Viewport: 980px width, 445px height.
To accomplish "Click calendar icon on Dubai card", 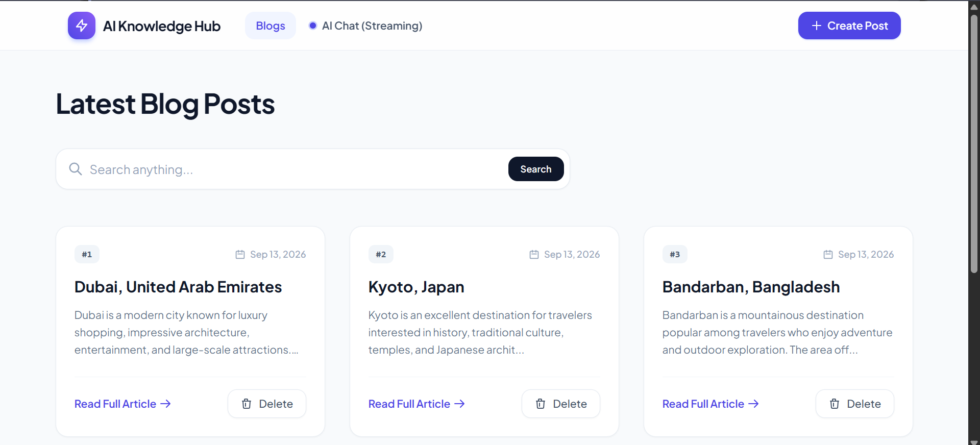I will pos(240,254).
